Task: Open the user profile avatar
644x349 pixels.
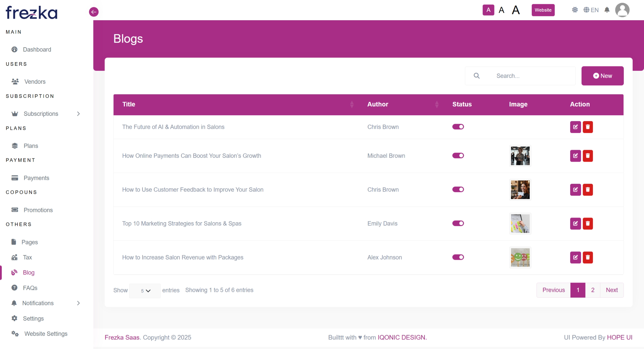Action: click(x=622, y=10)
